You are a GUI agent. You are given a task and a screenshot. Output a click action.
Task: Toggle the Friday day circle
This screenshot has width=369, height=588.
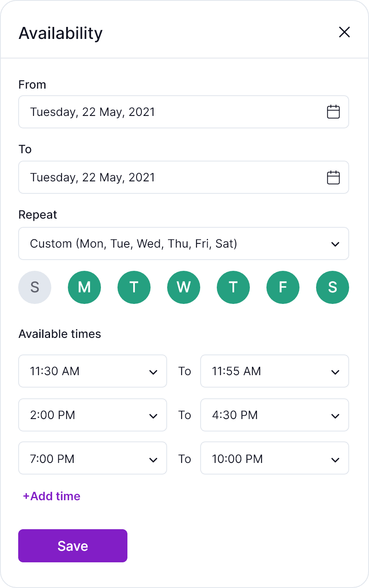tap(283, 287)
